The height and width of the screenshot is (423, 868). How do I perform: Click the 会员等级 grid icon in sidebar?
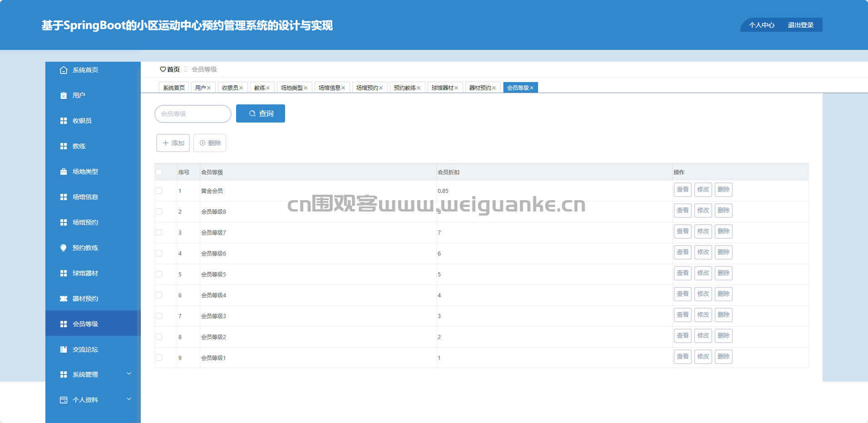(x=64, y=324)
